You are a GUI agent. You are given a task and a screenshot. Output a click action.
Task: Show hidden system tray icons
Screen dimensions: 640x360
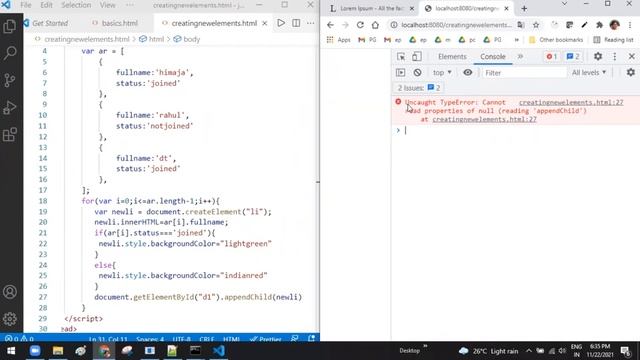[529, 351]
